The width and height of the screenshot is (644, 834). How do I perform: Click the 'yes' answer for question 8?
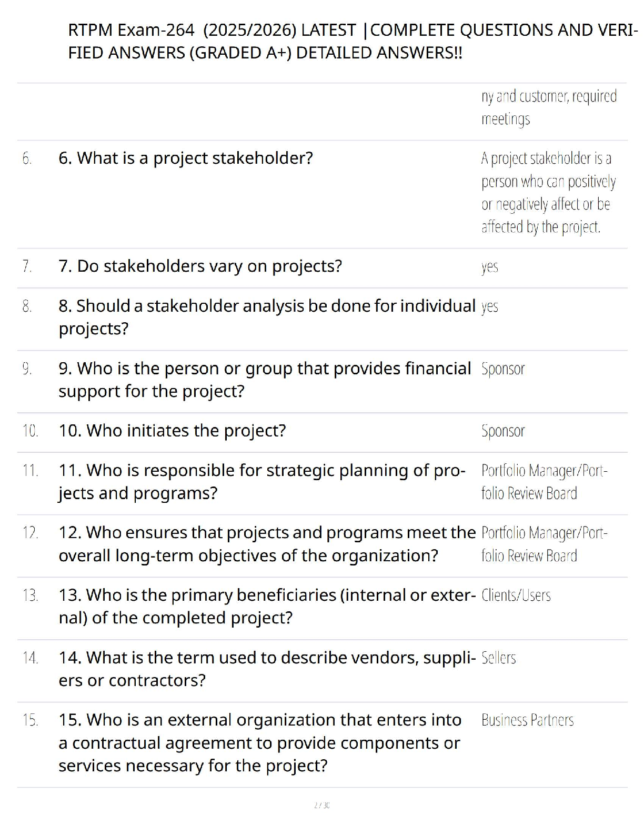[489, 306]
